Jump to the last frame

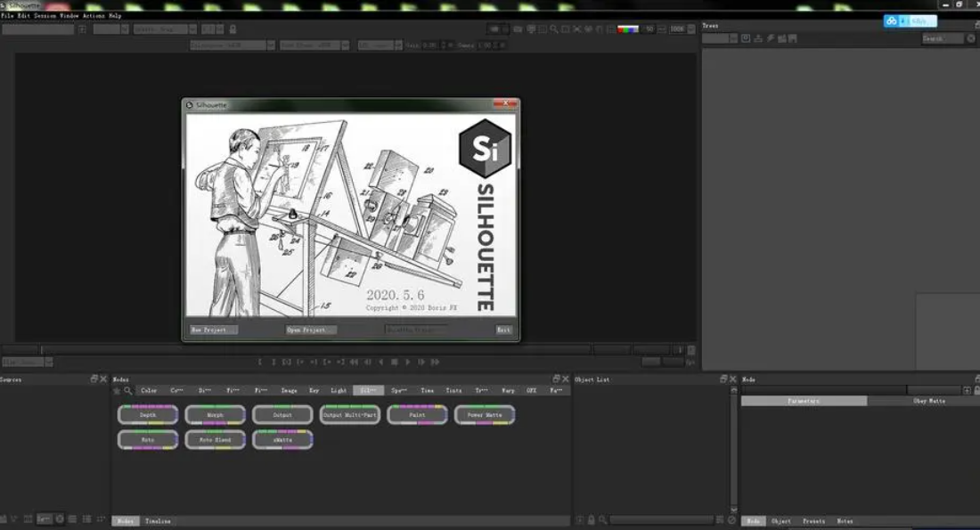(x=435, y=362)
